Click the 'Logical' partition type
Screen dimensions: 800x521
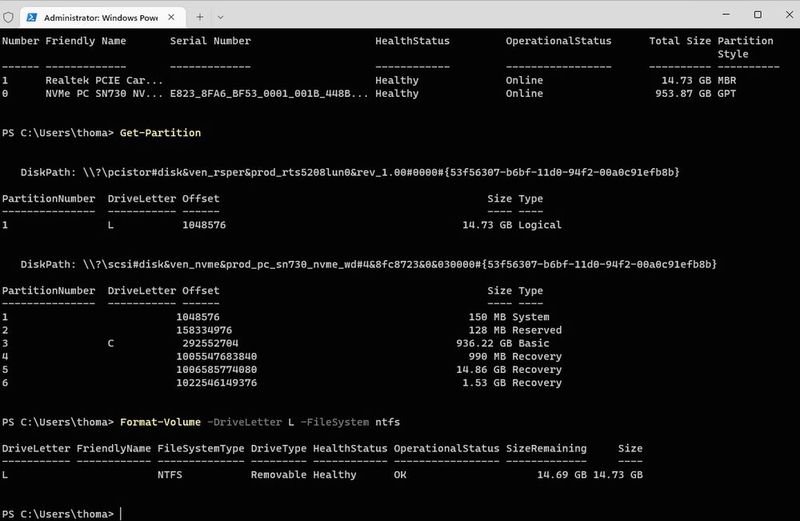point(540,225)
